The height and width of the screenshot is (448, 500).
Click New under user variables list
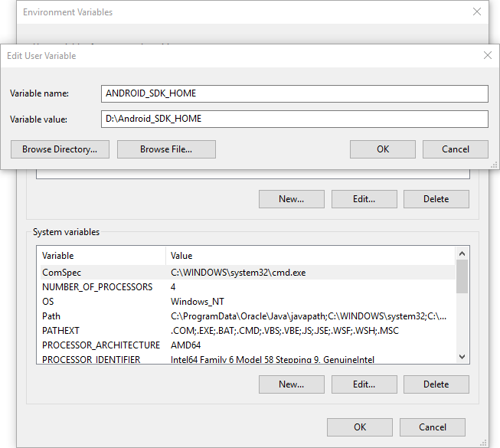tap(292, 199)
